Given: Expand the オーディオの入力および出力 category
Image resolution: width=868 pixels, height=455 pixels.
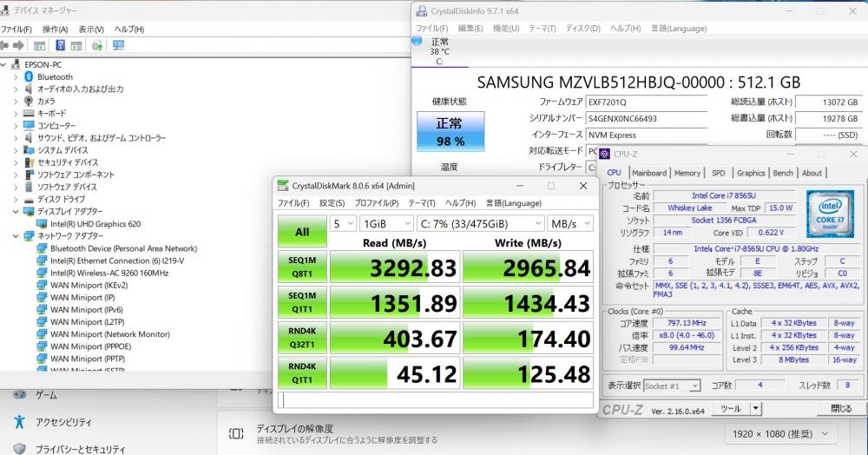Looking at the screenshot, I should (16, 89).
